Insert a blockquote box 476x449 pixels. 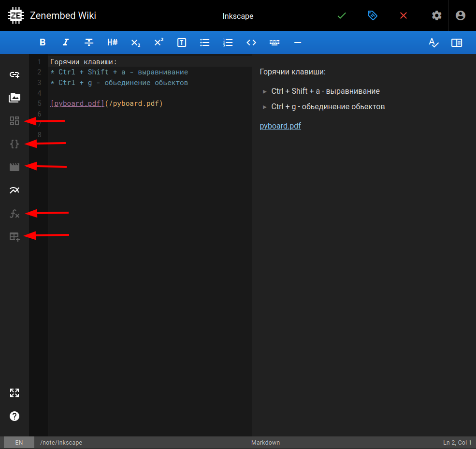182,43
